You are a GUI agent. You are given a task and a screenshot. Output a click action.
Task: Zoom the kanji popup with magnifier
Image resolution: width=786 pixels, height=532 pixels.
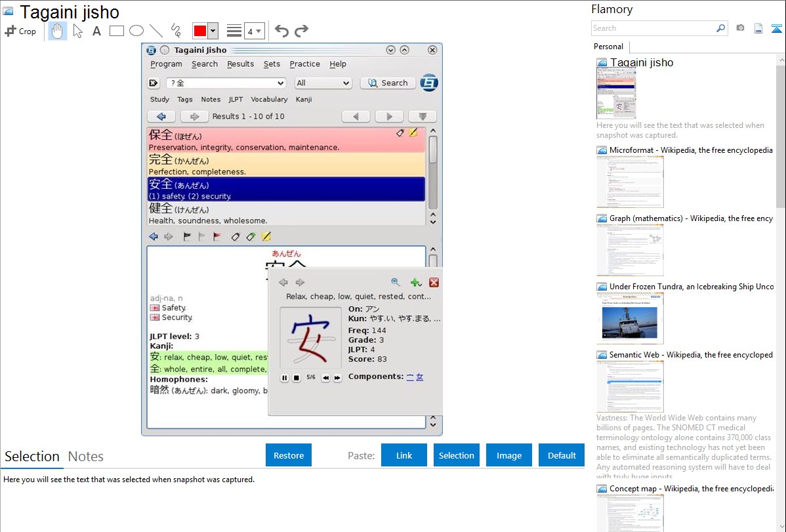click(396, 282)
